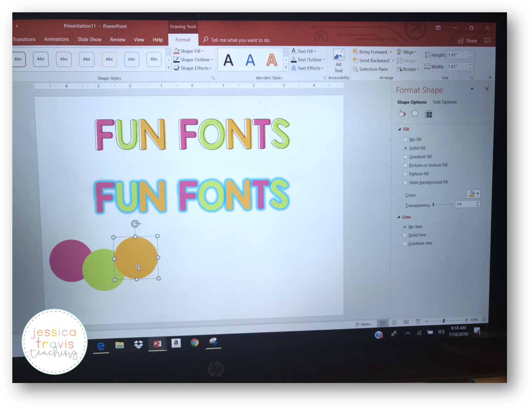Switch to Reading View in status bar

point(406,322)
